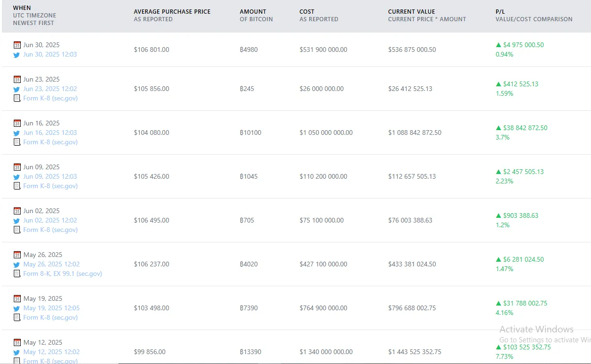Click the AVERAGE PURCHASE PRICE column header
The width and height of the screenshot is (591, 364).
point(172,11)
